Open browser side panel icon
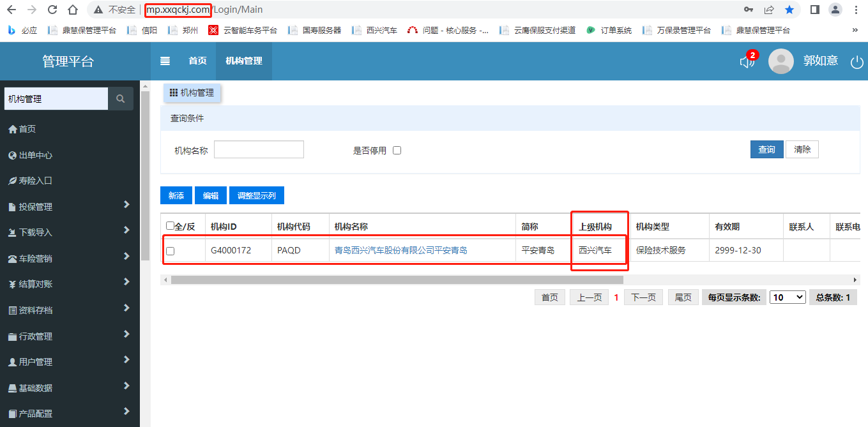Image resolution: width=868 pixels, height=427 pixels. [815, 10]
